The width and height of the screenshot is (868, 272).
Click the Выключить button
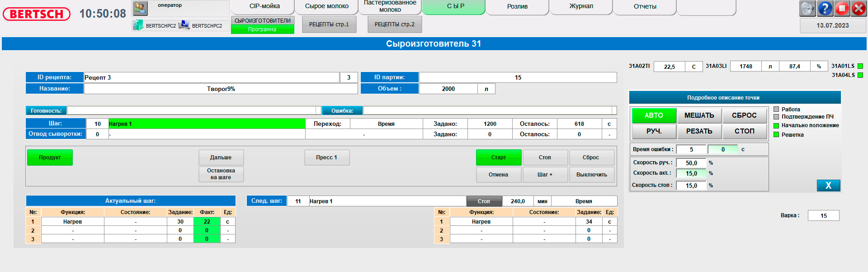tap(592, 175)
